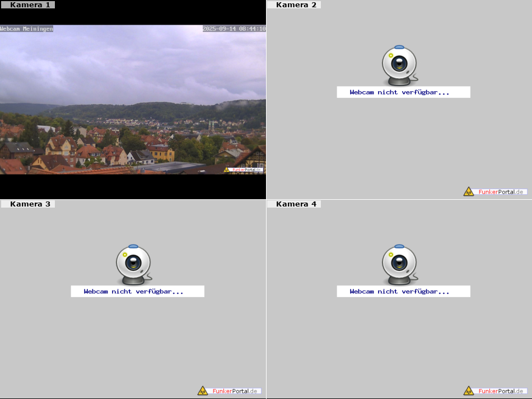Click the webcam icon in Kamera 2
Image resolution: width=532 pixels, height=399 pixels.
tap(400, 65)
